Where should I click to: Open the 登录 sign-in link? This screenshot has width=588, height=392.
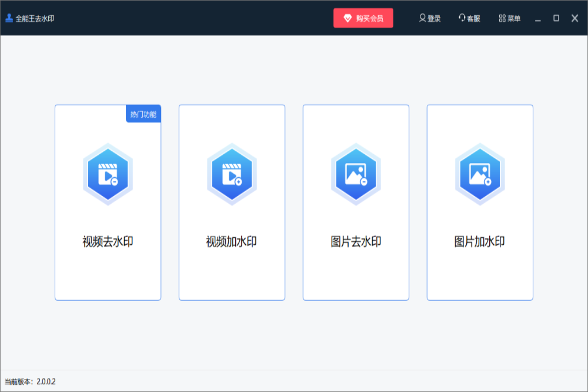pos(435,18)
